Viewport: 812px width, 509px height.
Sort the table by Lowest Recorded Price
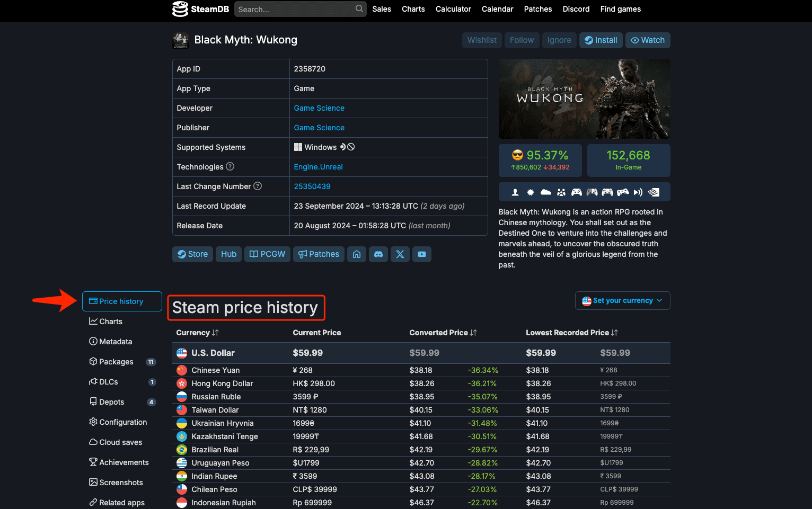pyautogui.click(x=572, y=333)
